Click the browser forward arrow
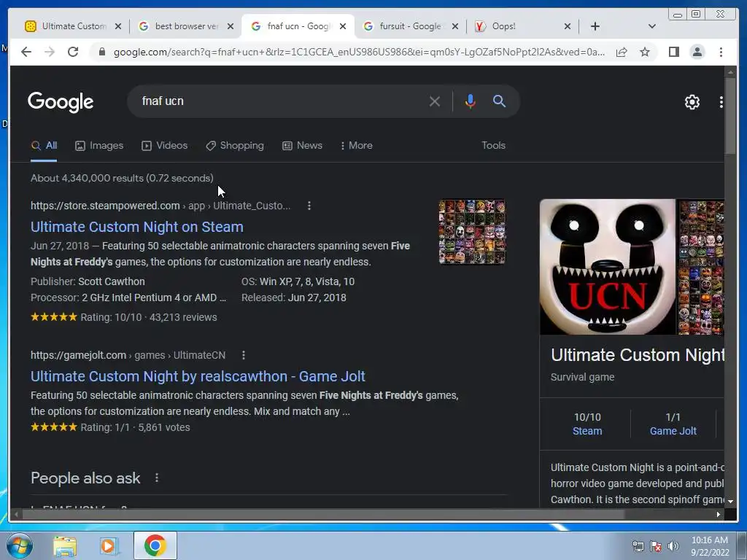Viewport: 747px width, 560px height. pos(50,52)
